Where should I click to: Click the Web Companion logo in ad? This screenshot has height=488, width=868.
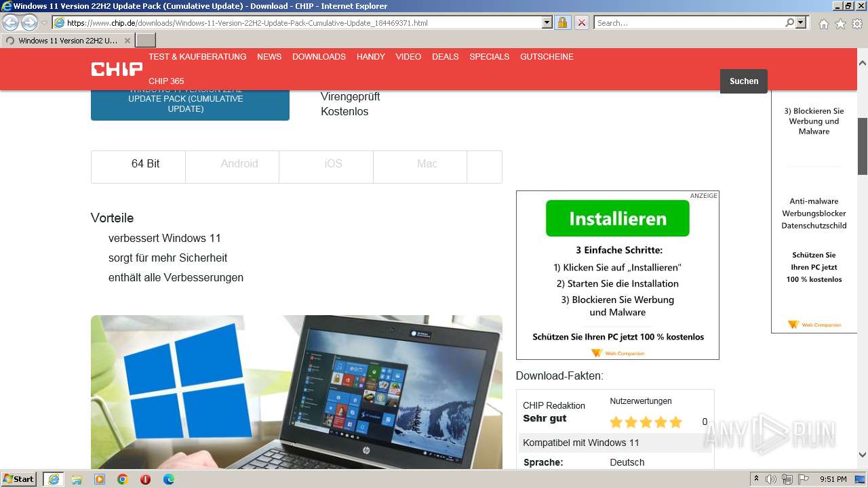click(x=618, y=353)
